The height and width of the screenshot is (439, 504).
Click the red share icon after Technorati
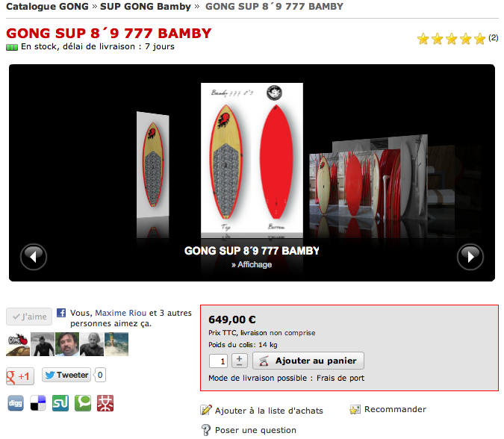coord(105,403)
